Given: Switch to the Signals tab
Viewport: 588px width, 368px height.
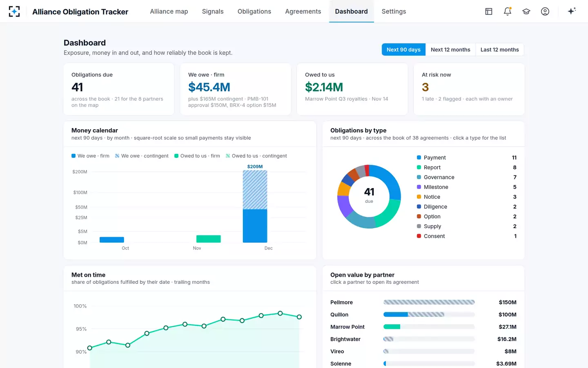Looking at the screenshot, I should tap(213, 11).
